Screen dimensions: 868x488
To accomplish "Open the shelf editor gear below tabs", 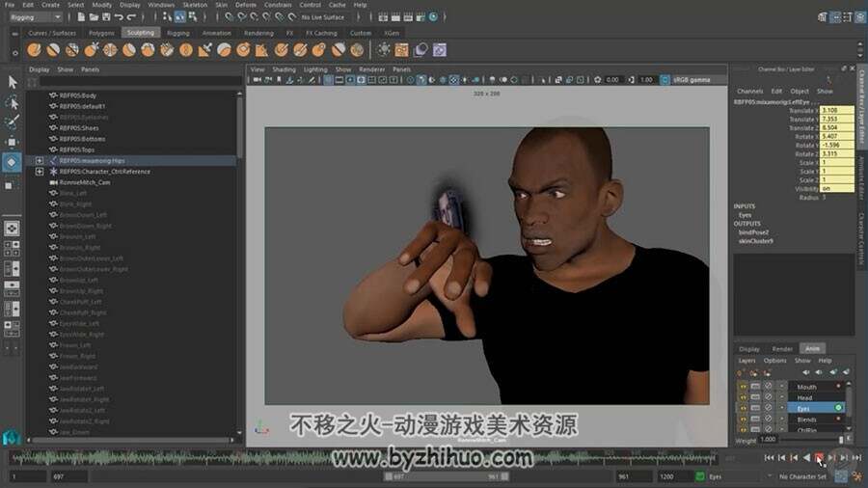I will (14, 53).
